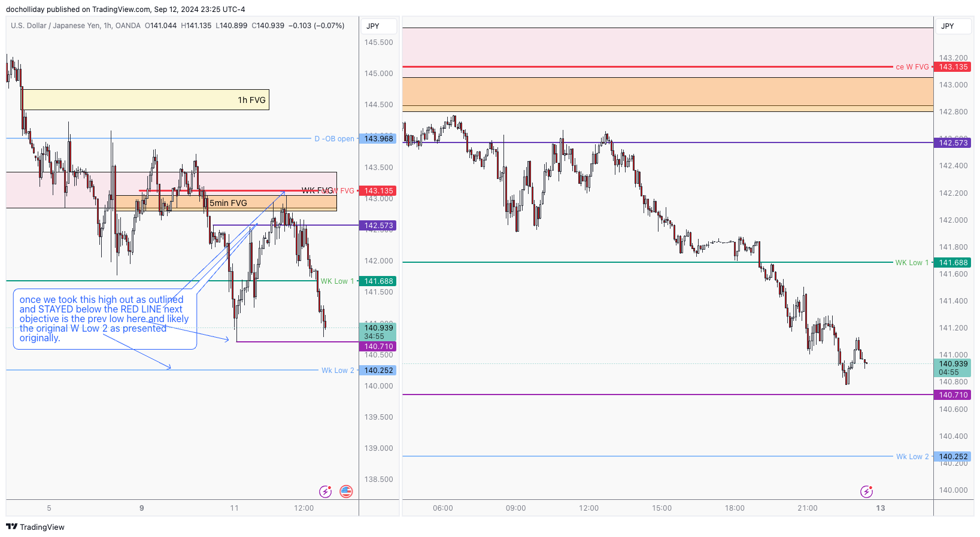Select the blue annotation text box
This screenshot has height=537, width=980.
click(105, 319)
